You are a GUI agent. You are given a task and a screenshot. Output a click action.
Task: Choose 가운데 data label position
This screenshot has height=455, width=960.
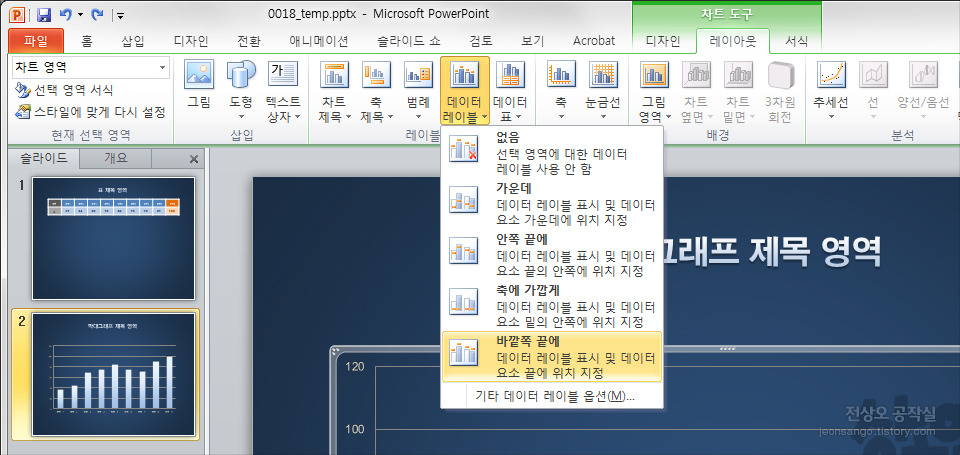point(552,204)
